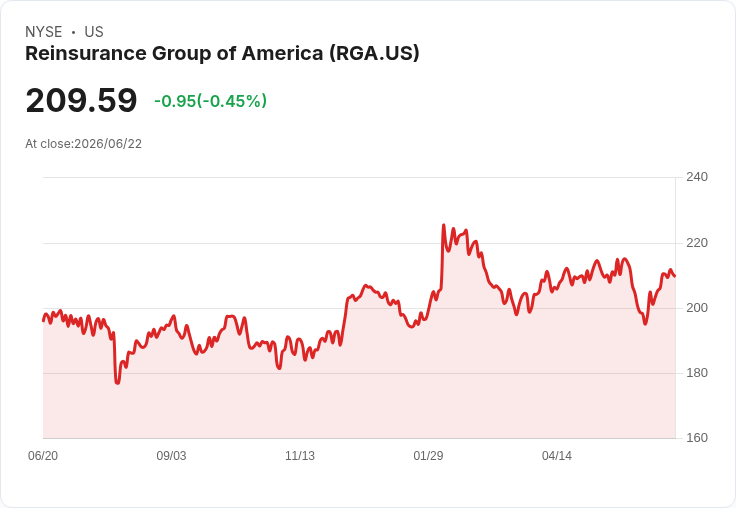Click the 180 price axis label
Viewport: 736px width, 508px height.
coord(697,373)
